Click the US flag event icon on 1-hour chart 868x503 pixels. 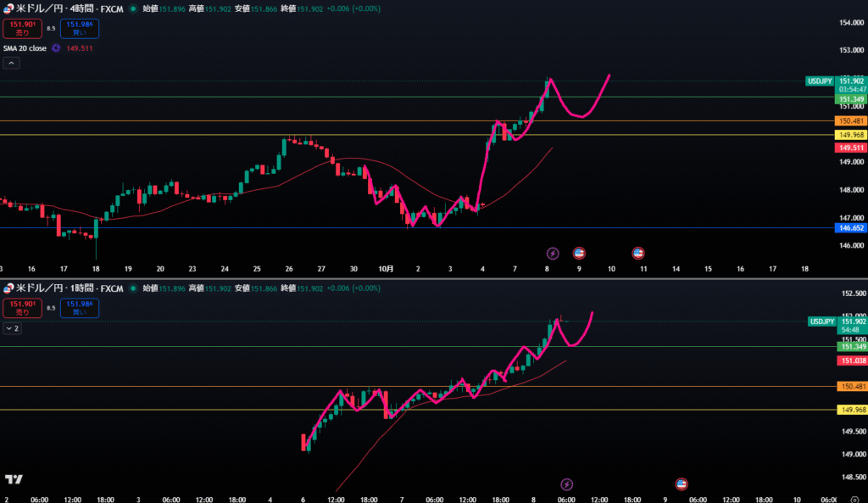pyautogui.click(x=681, y=484)
